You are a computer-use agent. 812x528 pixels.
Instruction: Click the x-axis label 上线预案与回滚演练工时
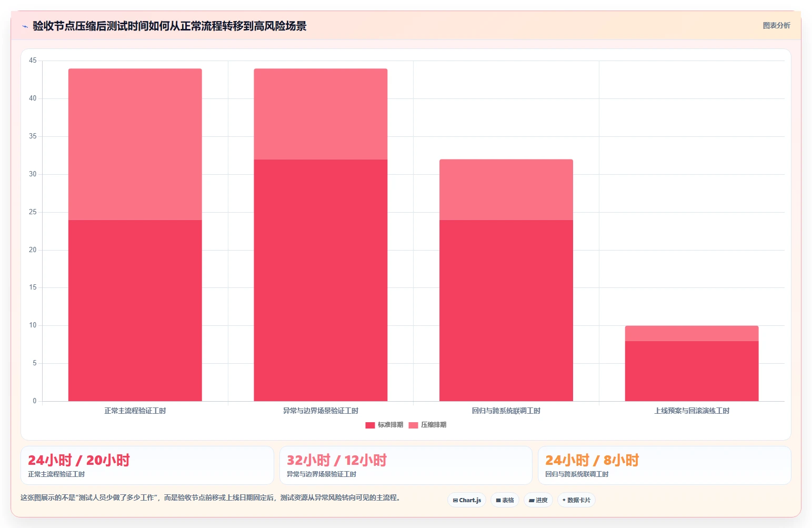pyautogui.click(x=691, y=411)
